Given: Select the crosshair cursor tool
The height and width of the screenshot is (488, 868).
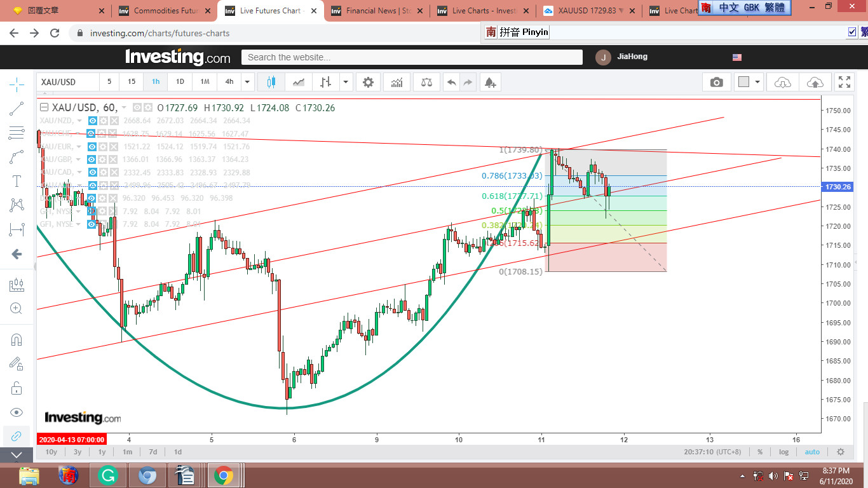Looking at the screenshot, I should (x=17, y=84).
